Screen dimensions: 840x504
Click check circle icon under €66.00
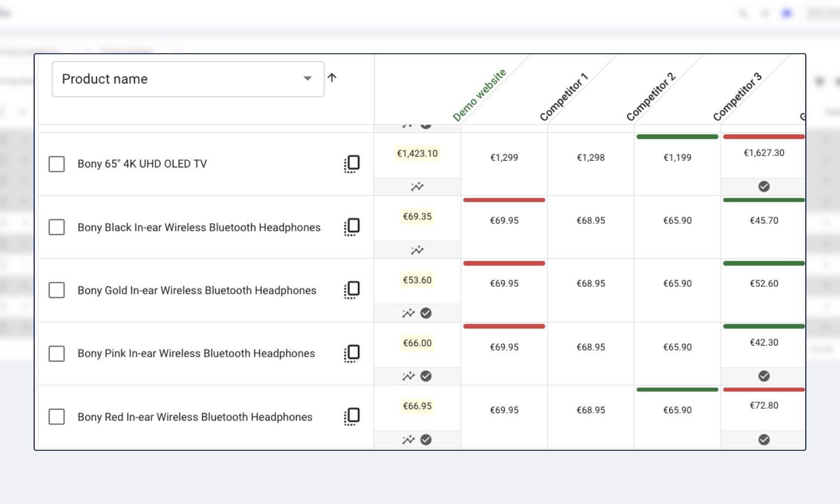click(426, 376)
